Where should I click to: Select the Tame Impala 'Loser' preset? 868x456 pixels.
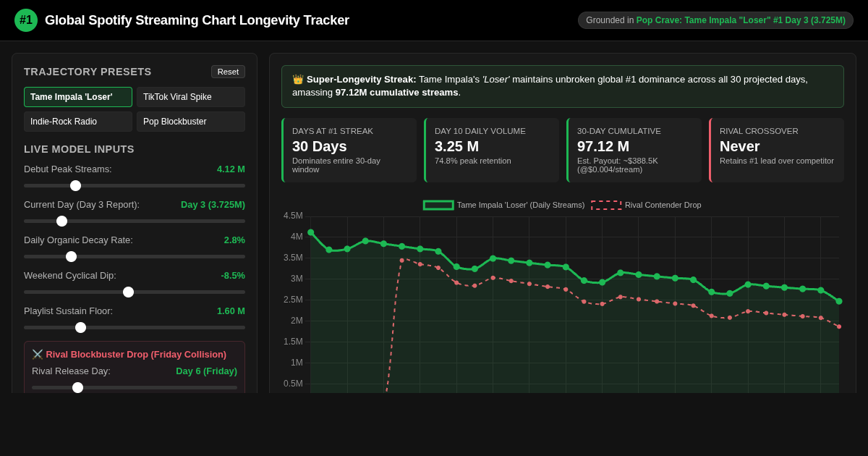point(78,97)
